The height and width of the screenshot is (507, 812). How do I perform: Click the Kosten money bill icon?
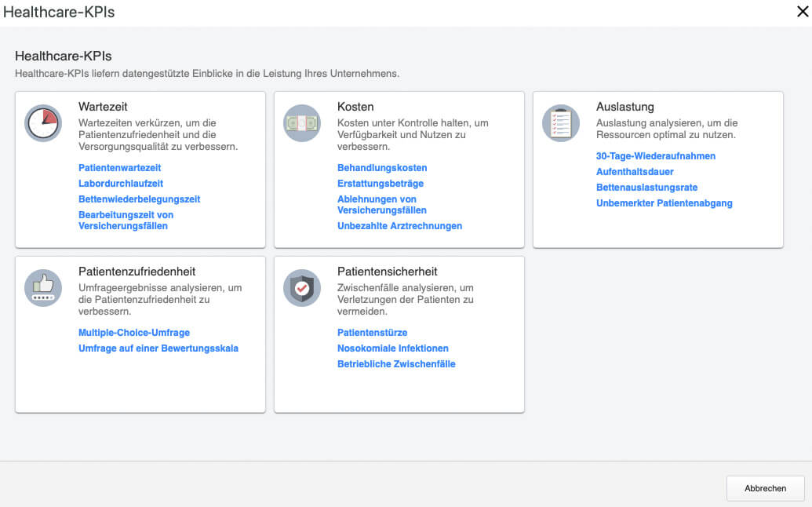[x=302, y=123]
